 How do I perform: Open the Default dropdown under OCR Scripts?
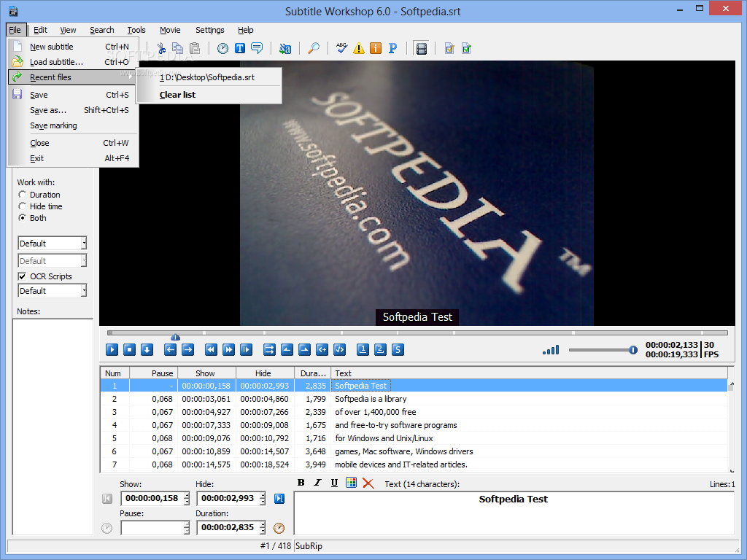(x=53, y=291)
